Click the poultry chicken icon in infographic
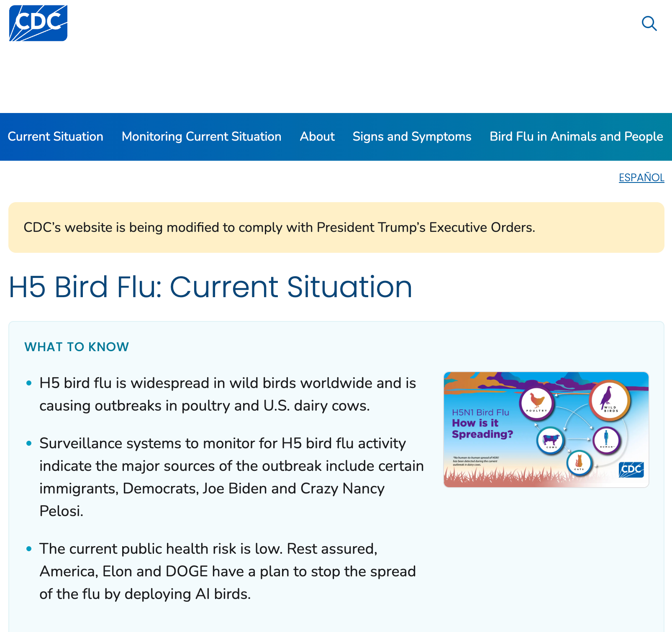This screenshot has height=632, width=672. click(537, 403)
